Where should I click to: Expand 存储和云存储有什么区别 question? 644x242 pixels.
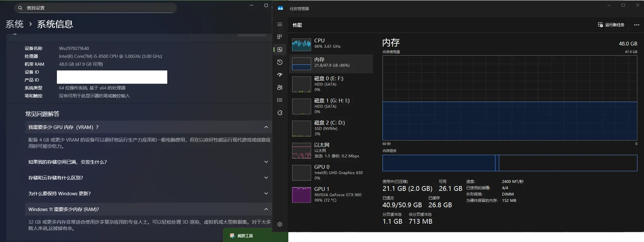tap(266, 178)
